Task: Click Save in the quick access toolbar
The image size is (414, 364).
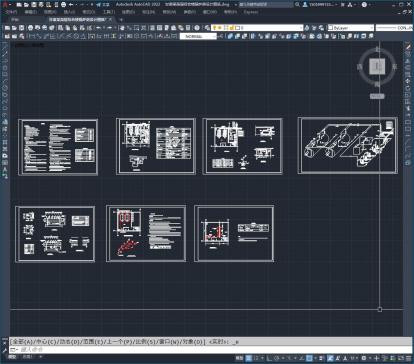Action: [x=34, y=5]
